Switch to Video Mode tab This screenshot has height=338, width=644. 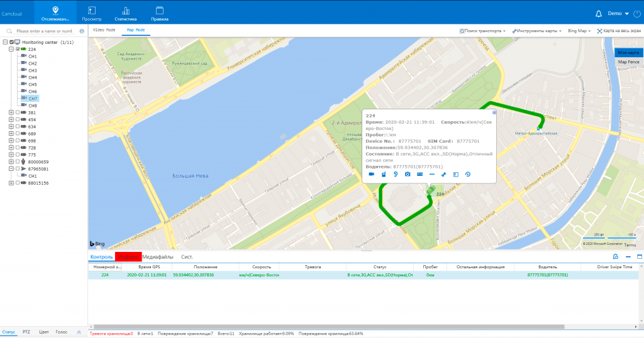tap(104, 30)
